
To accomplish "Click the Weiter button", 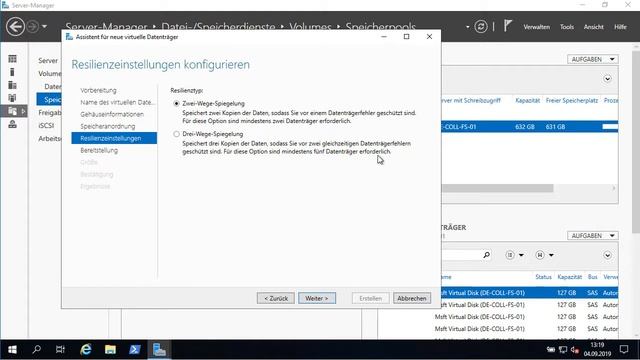I will click(317, 298).
